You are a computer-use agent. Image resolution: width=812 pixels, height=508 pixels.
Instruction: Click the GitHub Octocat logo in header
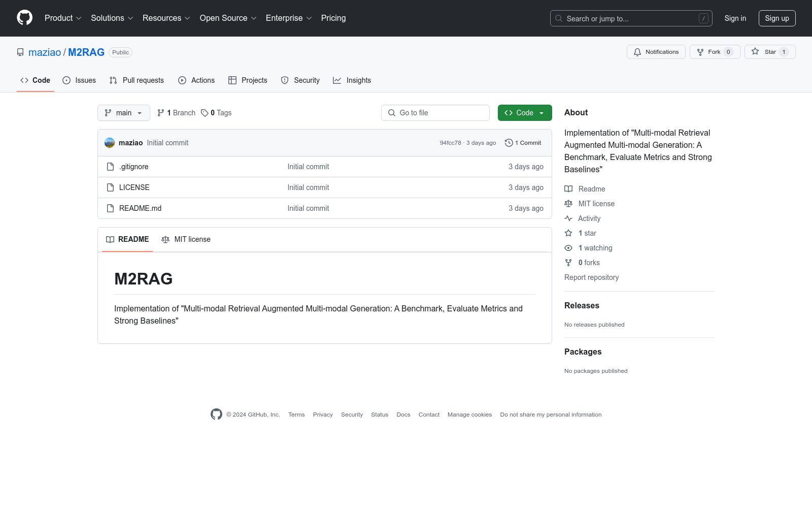[x=24, y=18]
